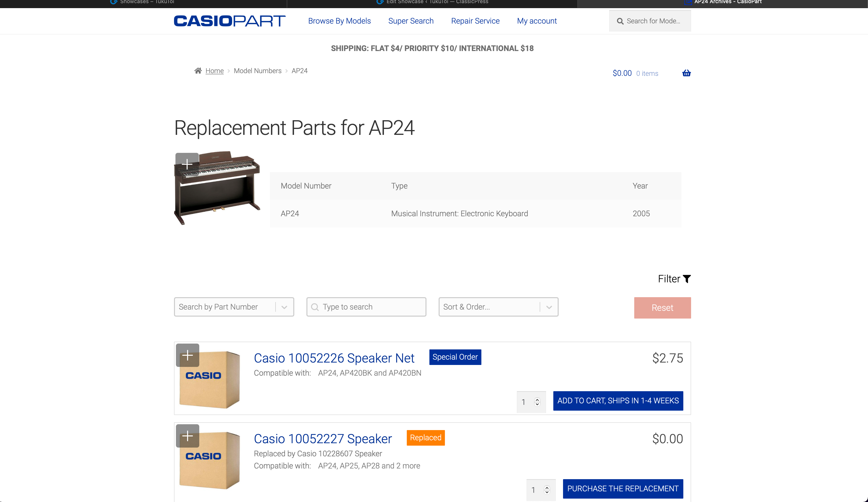
Task: Click the Reset filter button
Action: tap(662, 307)
